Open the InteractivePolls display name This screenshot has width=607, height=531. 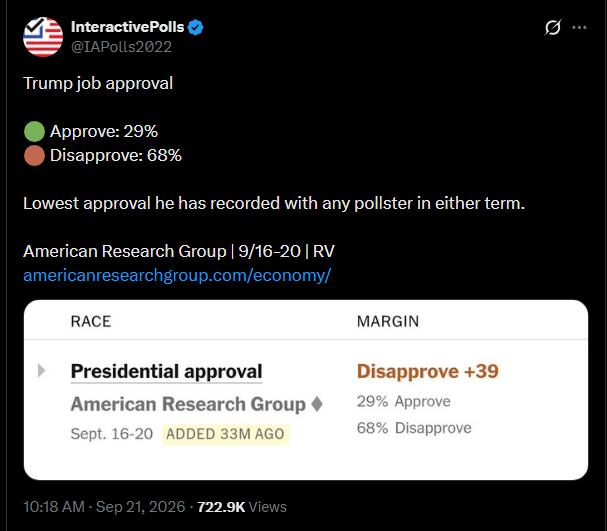(127, 27)
